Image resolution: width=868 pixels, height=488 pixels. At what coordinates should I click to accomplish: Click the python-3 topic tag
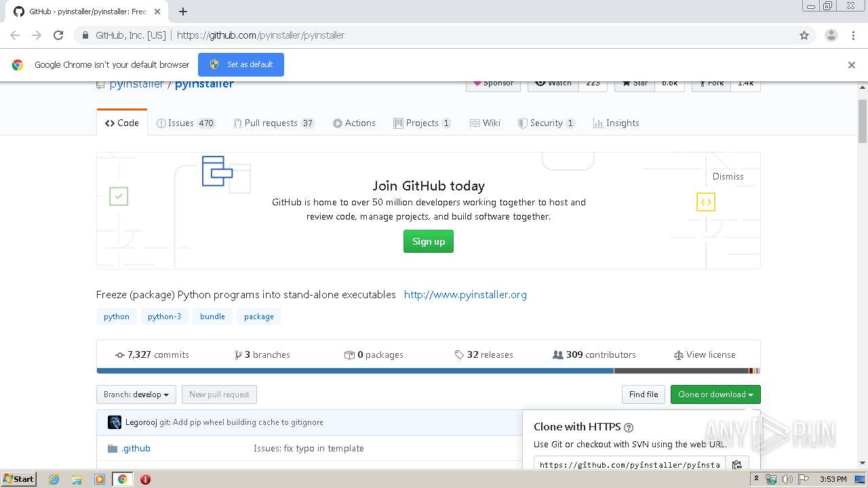click(x=164, y=317)
